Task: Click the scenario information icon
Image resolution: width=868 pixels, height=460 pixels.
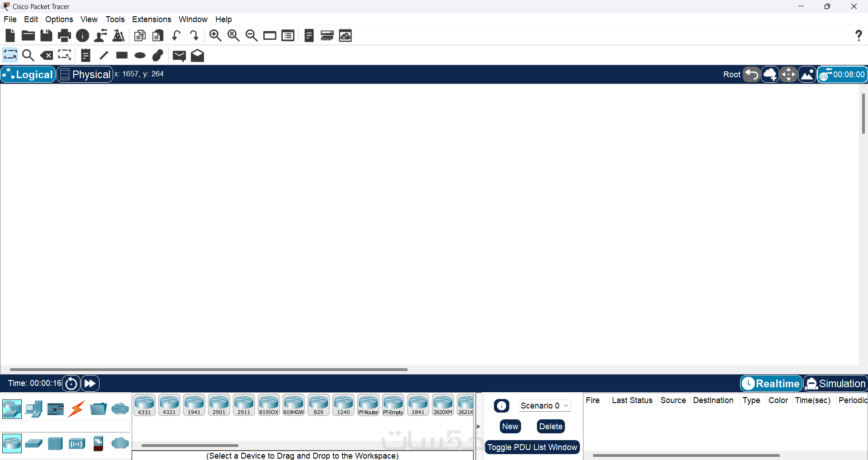Action: point(502,405)
